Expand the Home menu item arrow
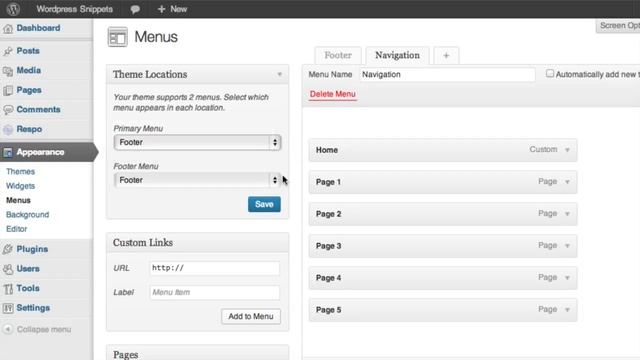This screenshot has height=360, width=640. point(567,150)
